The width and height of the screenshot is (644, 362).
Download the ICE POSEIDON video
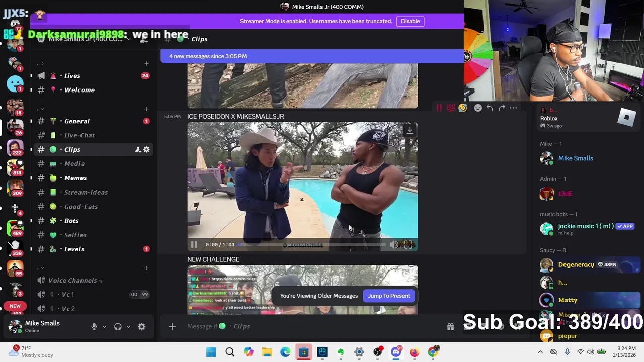point(410,130)
